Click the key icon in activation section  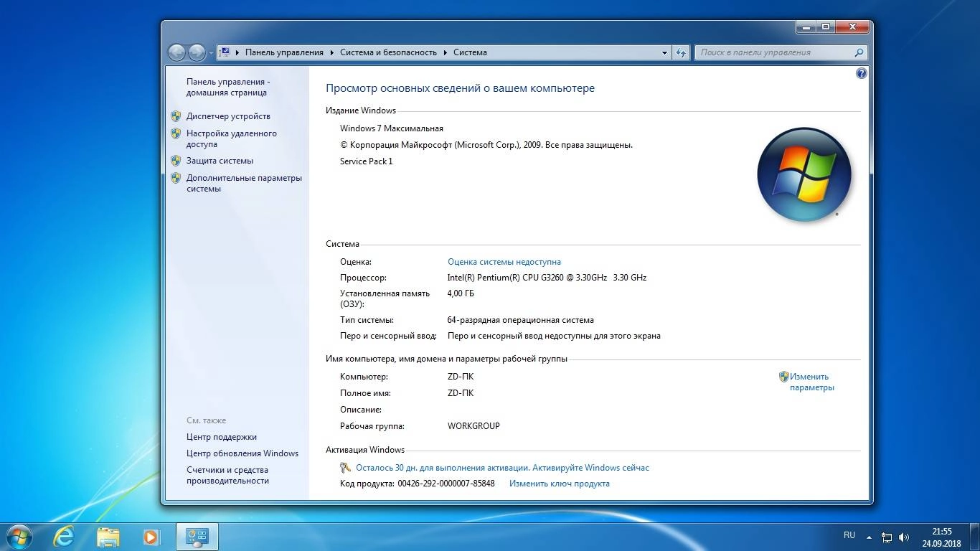345,468
